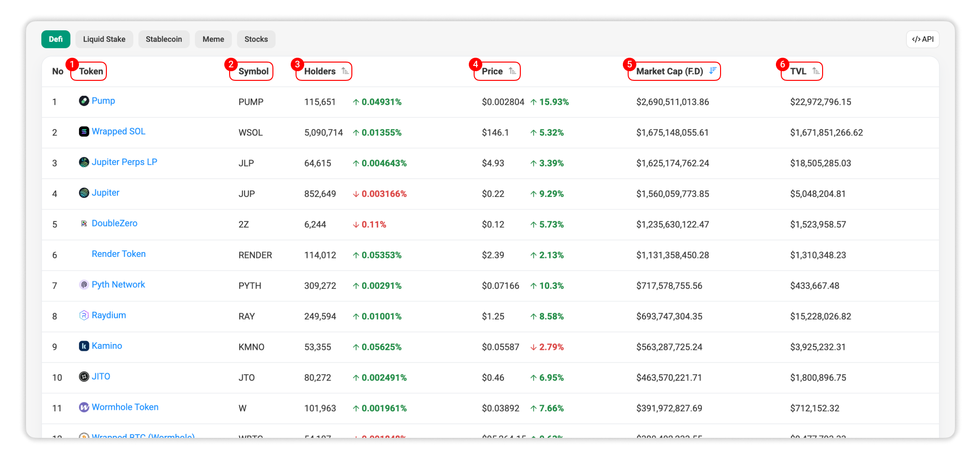Viewport: 980px width, 460px height.
Task: Open the Stablecoin category filter
Action: click(164, 39)
